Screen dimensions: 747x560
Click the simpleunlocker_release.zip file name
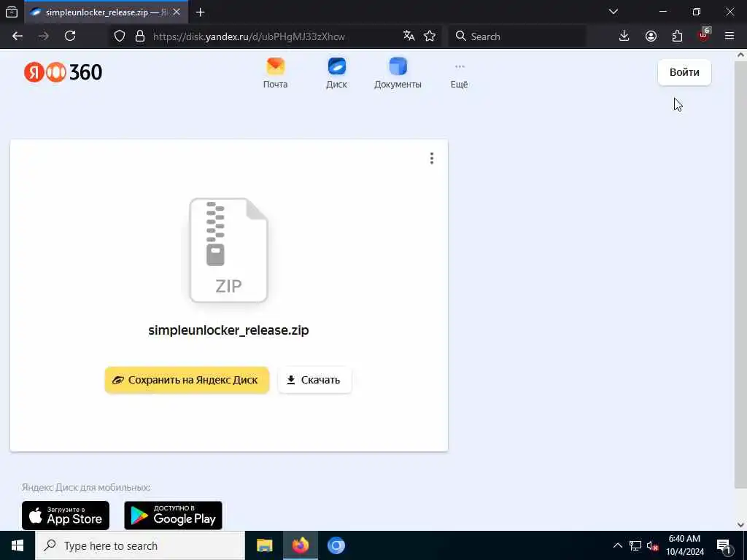click(228, 330)
